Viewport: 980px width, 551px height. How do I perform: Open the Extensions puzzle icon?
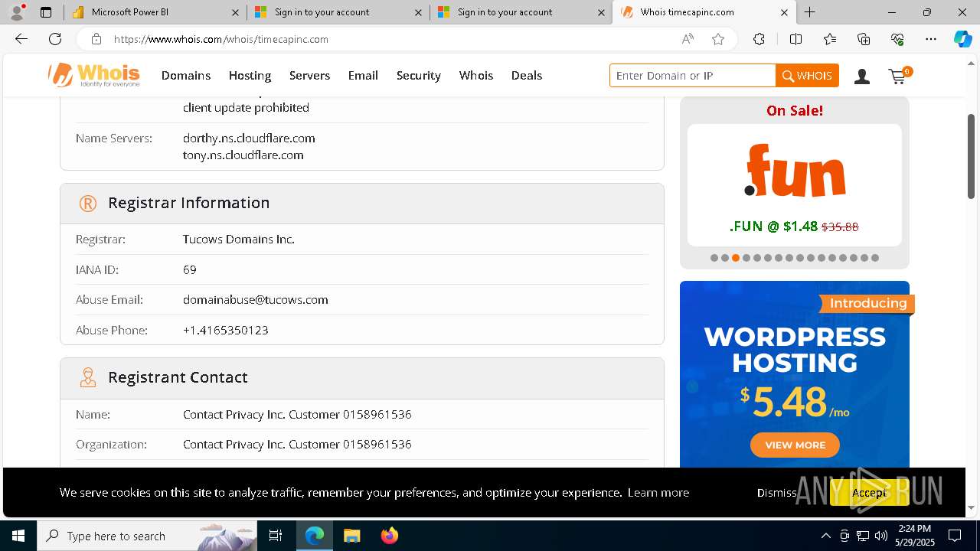point(759,39)
